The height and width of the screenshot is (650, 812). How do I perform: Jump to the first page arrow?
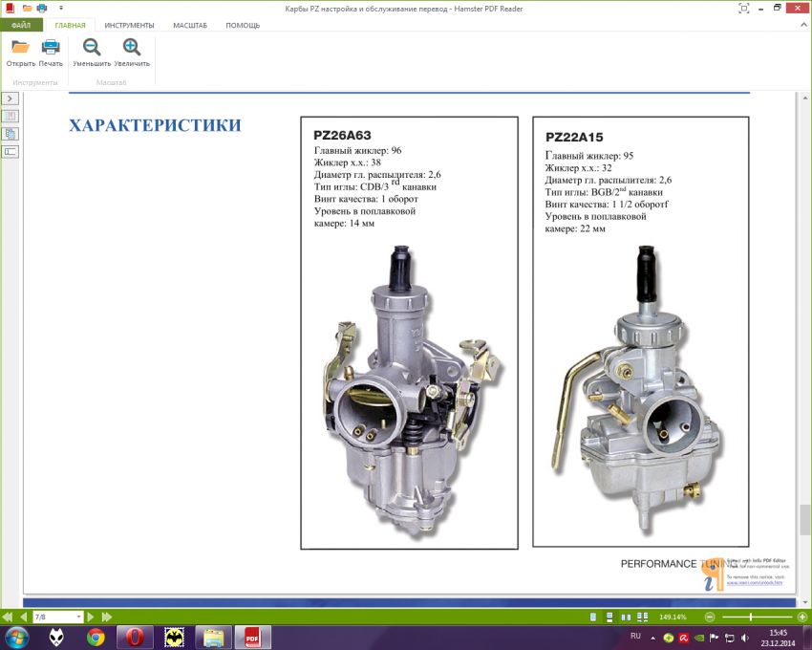point(8,617)
